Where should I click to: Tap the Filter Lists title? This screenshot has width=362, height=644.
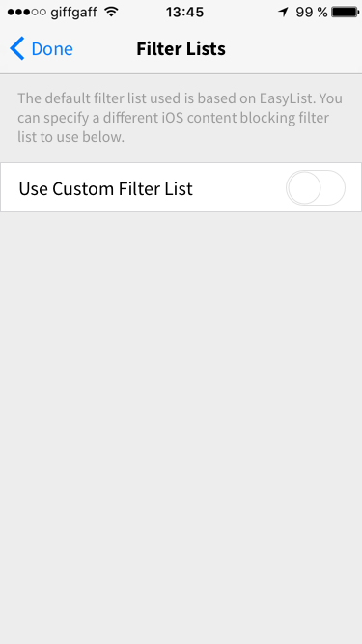point(181,49)
